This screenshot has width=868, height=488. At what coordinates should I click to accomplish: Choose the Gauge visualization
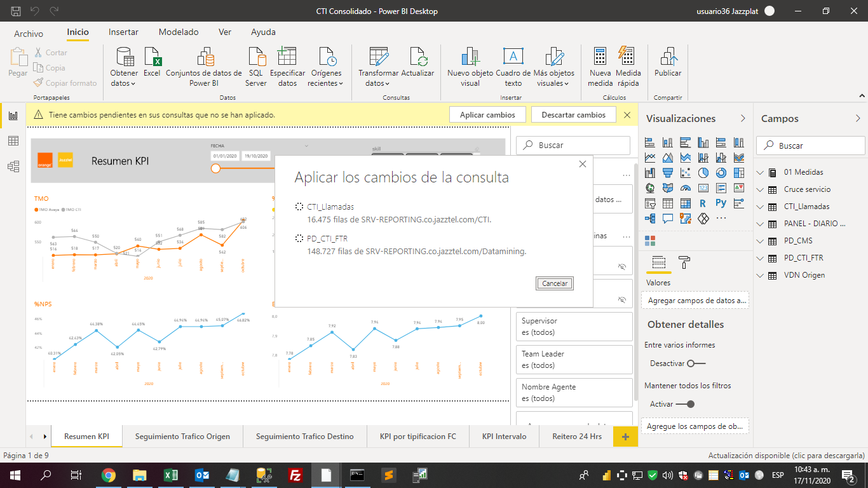pyautogui.click(x=686, y=188)
